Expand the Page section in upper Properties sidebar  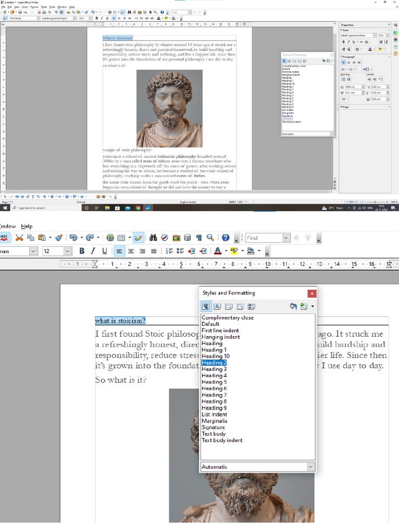[341, 107]
